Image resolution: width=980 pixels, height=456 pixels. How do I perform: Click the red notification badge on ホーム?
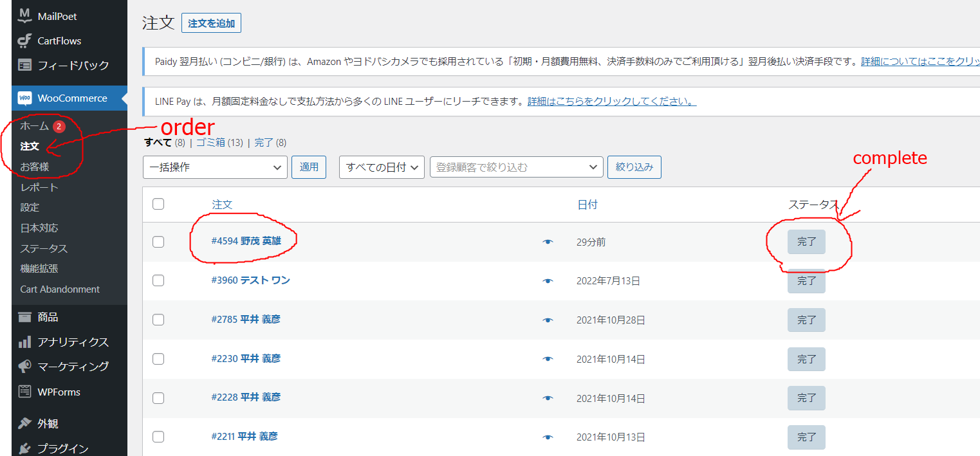[59, 127]
